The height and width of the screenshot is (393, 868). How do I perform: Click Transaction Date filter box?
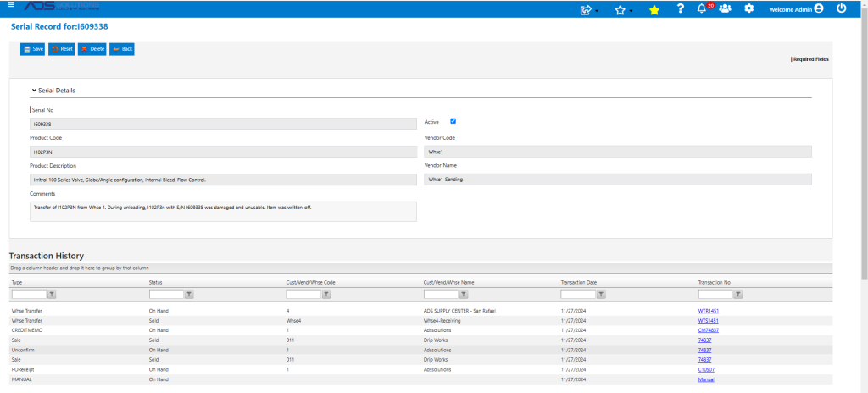coord(578,295)
